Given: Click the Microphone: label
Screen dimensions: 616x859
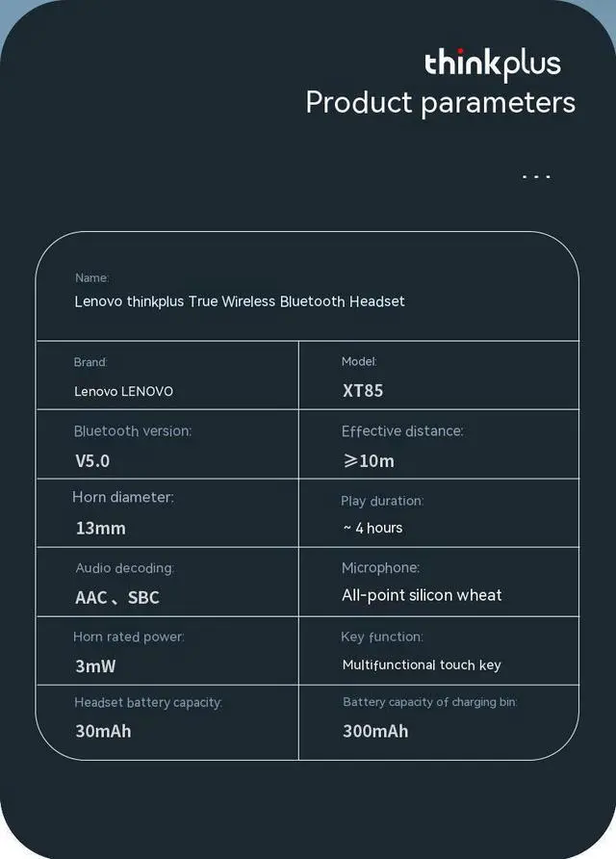Looking at the screenshot, I should (380, 568).
